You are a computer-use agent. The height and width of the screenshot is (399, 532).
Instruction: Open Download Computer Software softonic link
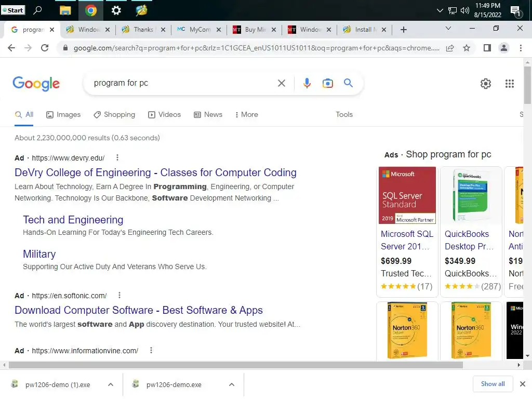pos(138,310)
